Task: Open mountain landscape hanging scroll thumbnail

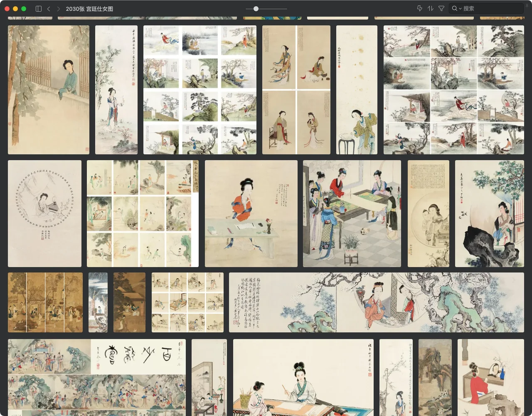Action: click(x=435, y=377)
